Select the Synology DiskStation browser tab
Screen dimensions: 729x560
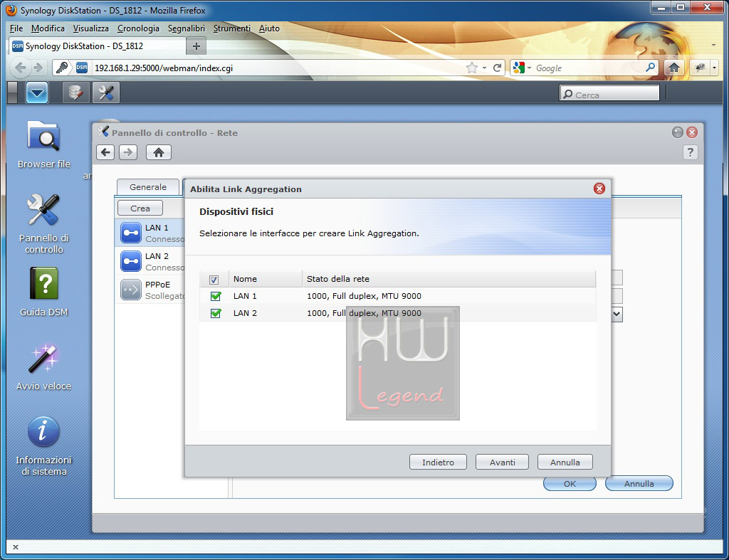coord(97,46)
